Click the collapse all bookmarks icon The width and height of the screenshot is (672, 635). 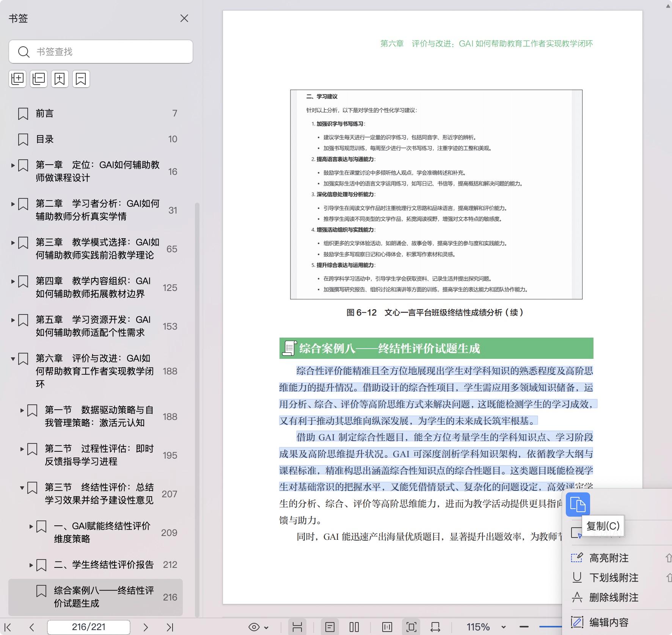tap(38, 79)
